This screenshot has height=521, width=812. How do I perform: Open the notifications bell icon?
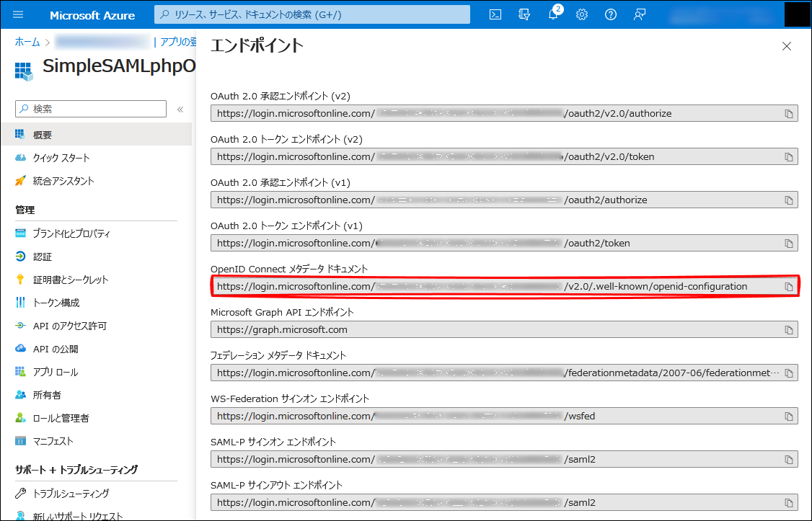pos(553,15)
